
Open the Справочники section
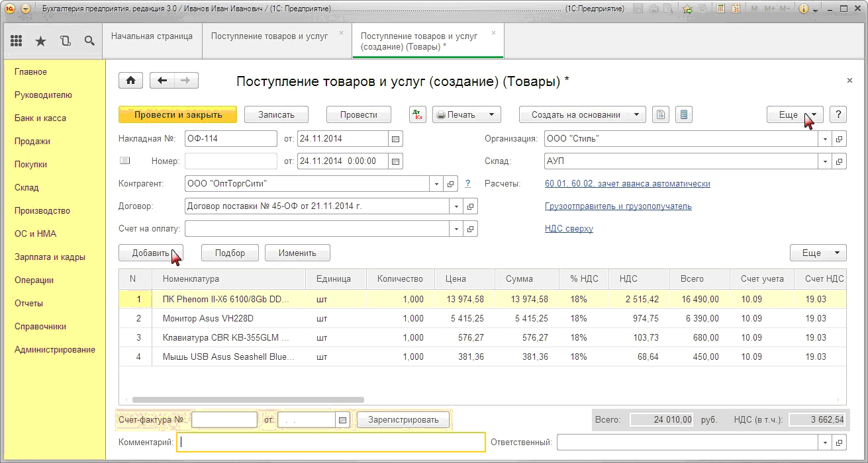tap(40, 326)
